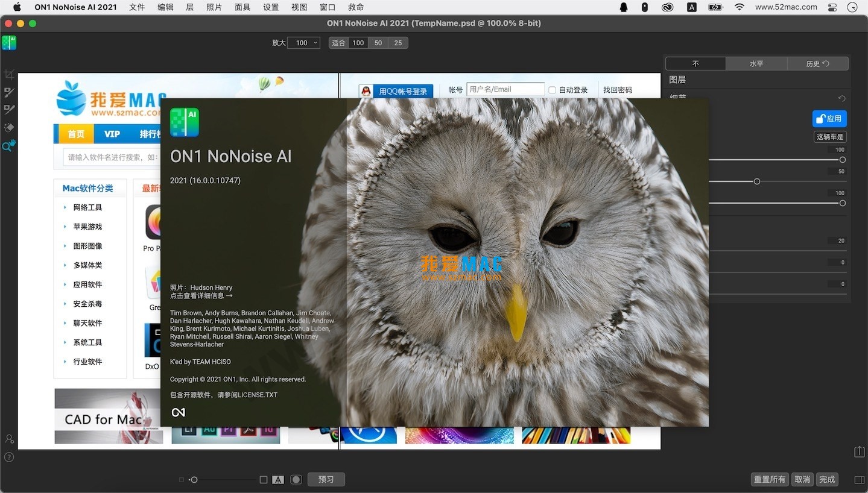Open the Apple menu
The width and height of the screenshot is (868, 493).
pos(17,7)
